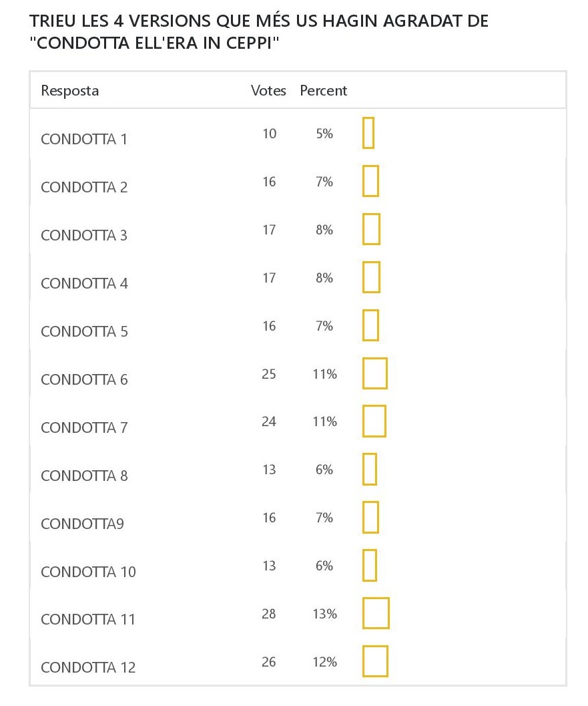The width and height of the screenshot is (588, 706).
Task: Click the CONDOTTA9 answer text
Action: coord(82,524)
